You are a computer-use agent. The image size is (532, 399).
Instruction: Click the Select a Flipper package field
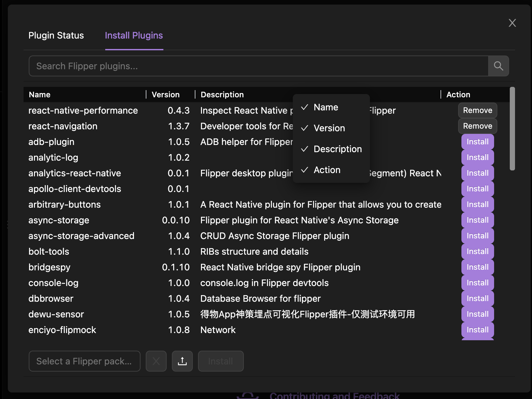[x=85, y=361]
